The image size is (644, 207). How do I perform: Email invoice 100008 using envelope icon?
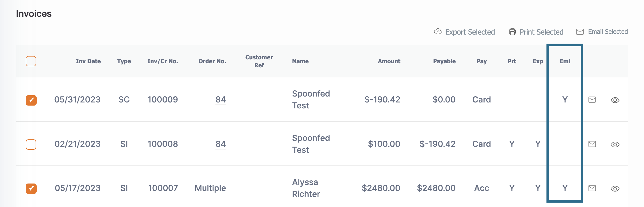[x=592, y=144]
